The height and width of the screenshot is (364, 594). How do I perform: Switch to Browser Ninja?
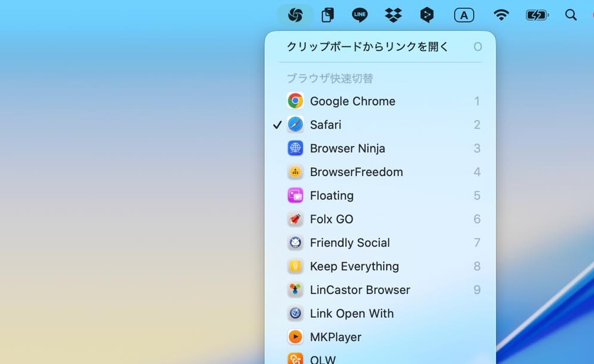(347, 148)
